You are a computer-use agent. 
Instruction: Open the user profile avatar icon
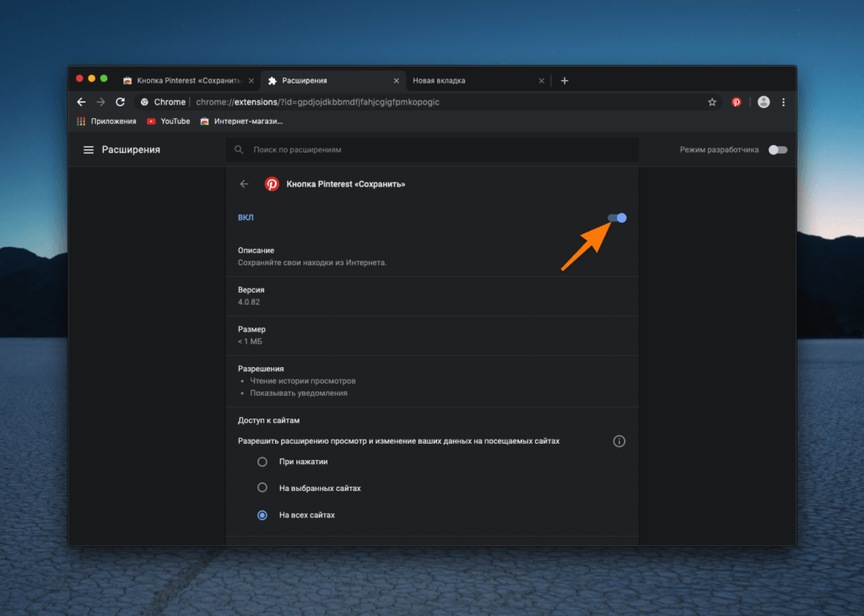[764, 102]
